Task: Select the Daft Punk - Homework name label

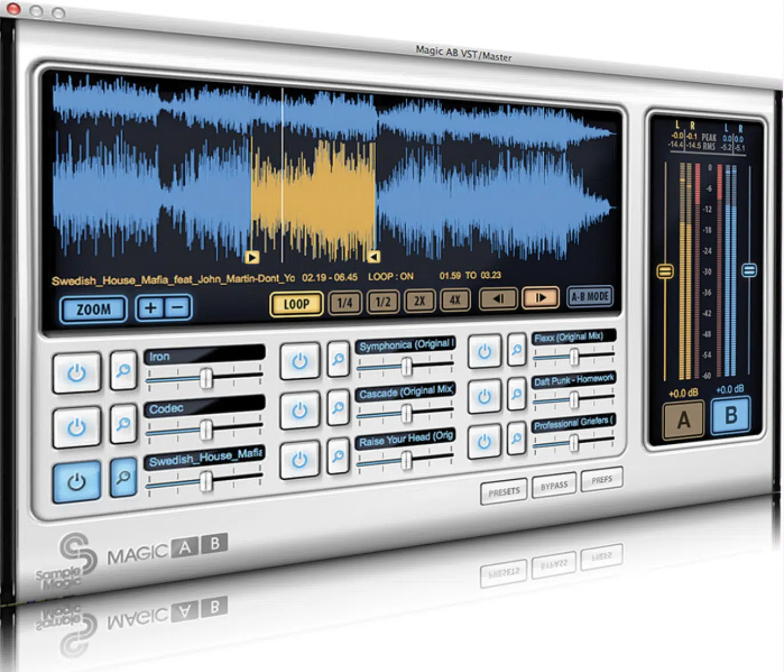Action: point(574,380)
